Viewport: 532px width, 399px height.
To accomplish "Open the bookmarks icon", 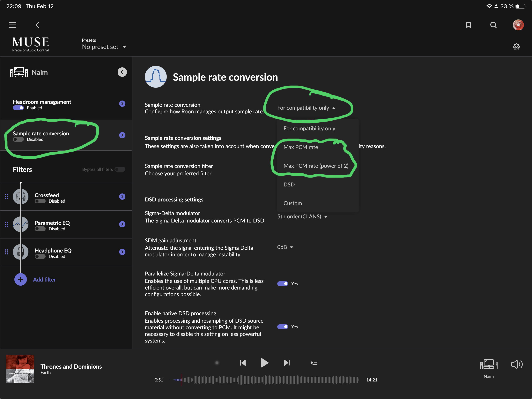I will (x=468, y=25).
